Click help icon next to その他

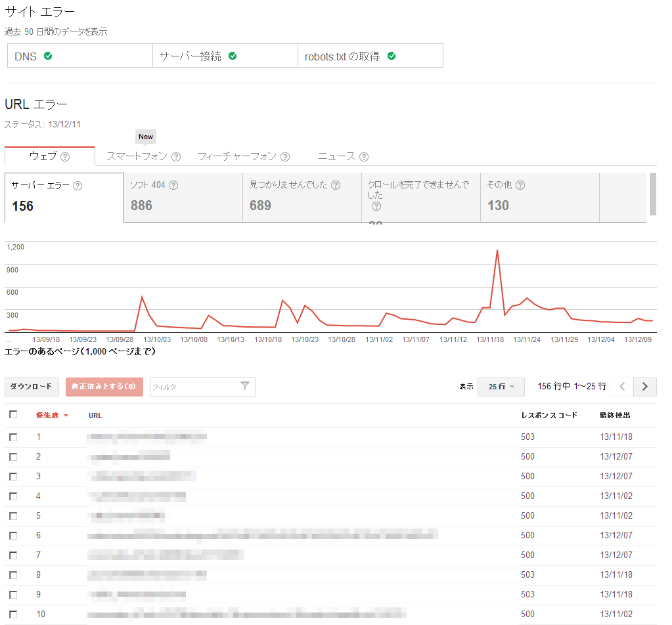click(x=520, y=186)
